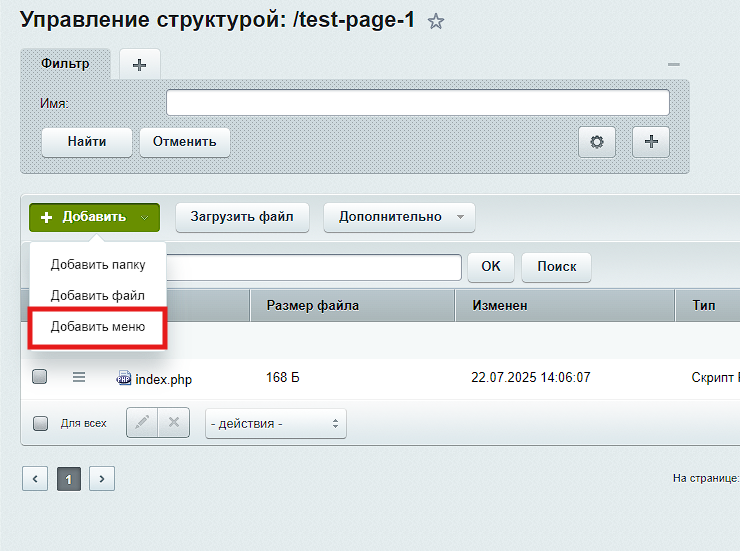The image size is (740, 551).
Task: Choose "Добавить папку" menu entry
Action: [98, 265]
